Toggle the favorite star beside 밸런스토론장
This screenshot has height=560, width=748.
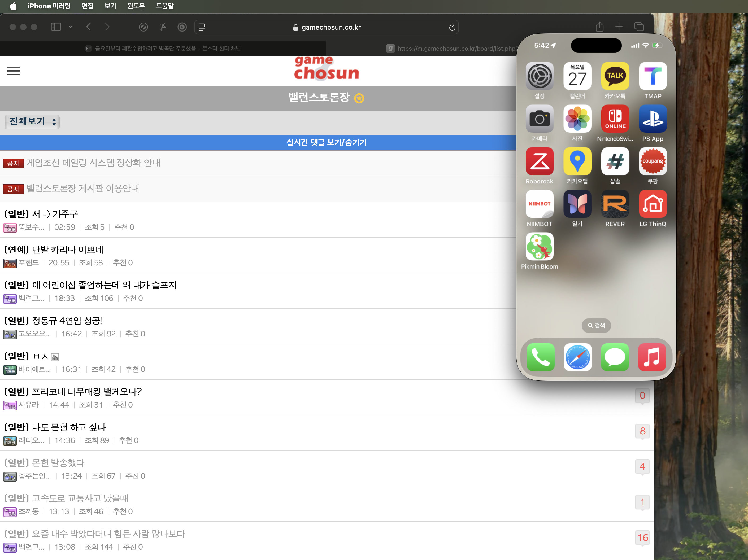coord(359,98)
